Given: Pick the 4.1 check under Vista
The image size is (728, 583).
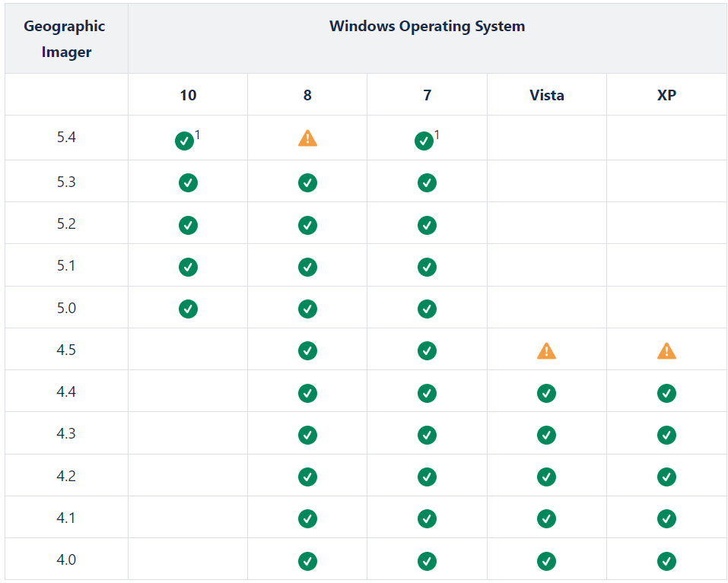Looking at the screenshot, I should pyautogui.click(x=546, y=518).
